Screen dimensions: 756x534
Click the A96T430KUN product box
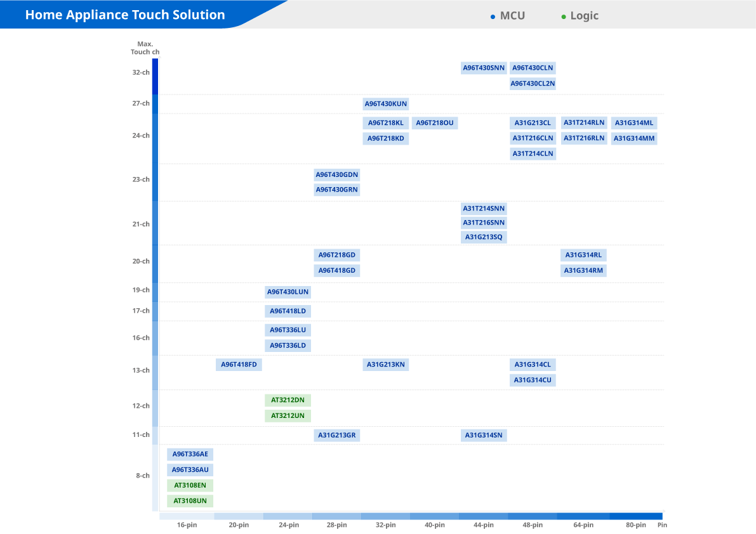[386, 104]
